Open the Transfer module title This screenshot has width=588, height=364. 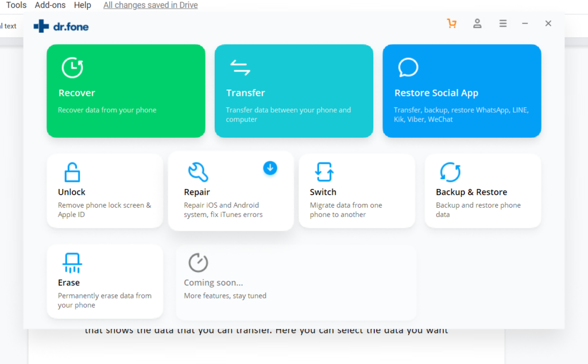(246, 93)
